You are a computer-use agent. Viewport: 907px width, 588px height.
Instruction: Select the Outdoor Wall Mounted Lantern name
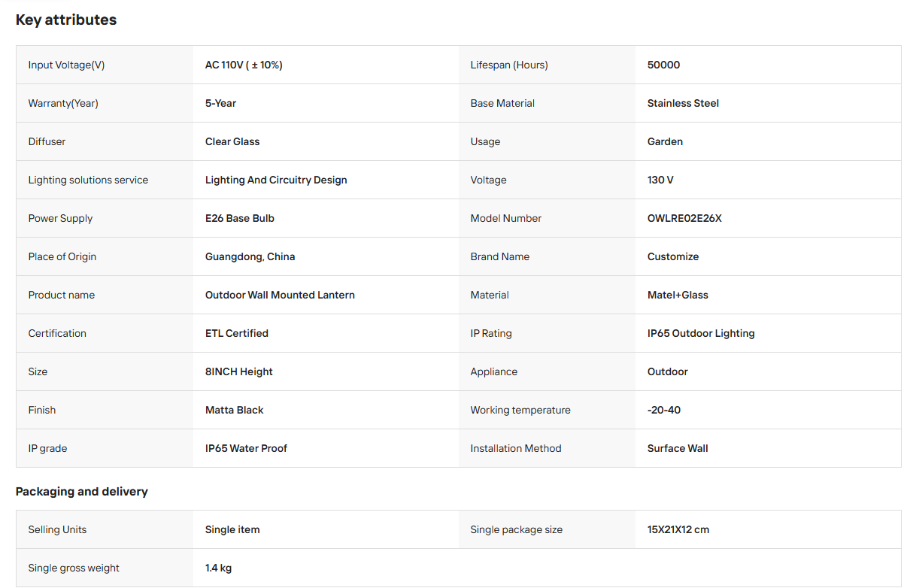pos(280,295)
